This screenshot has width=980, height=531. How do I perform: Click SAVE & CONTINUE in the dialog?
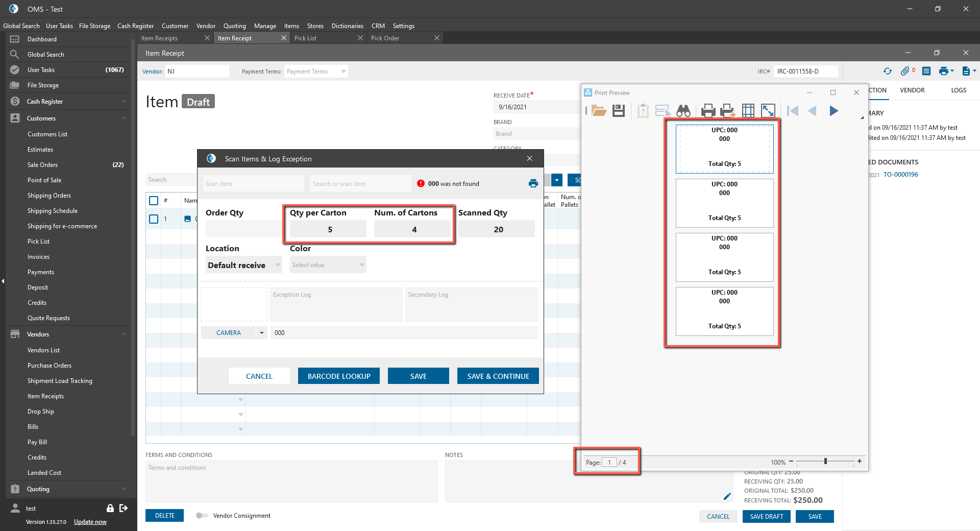coord(498,376)
